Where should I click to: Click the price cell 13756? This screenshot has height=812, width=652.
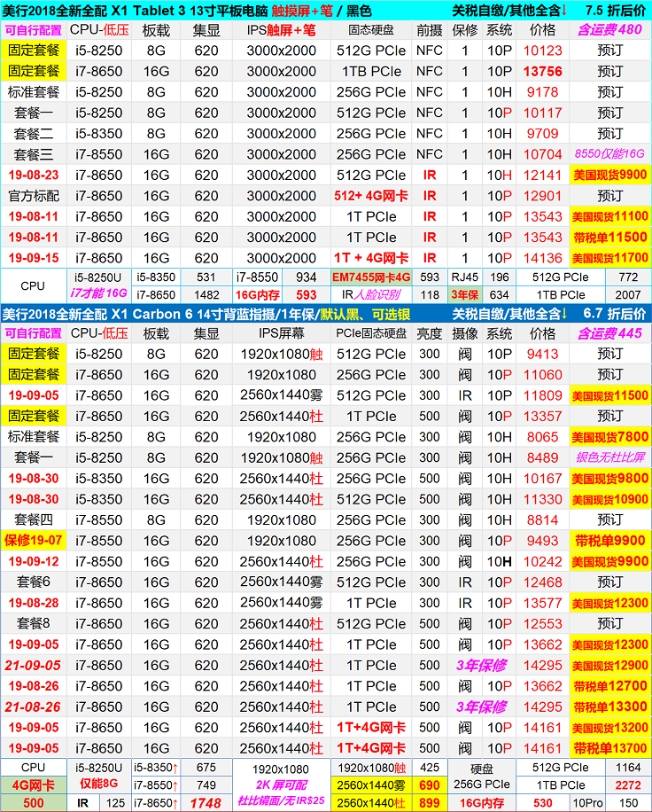pyautogui.click(x=542, y=72)
